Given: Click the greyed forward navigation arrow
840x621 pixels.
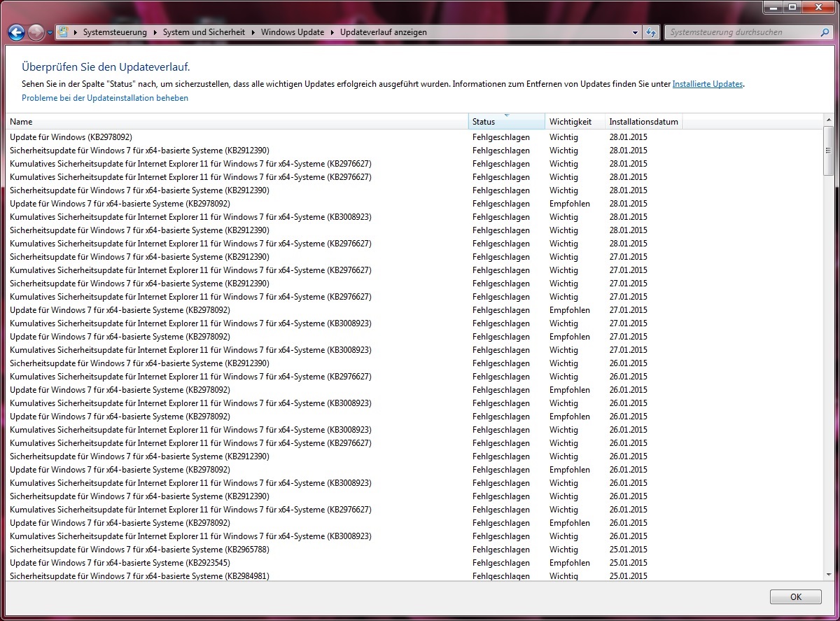Looking at the screenshot, I should click(x=36, y=32).
